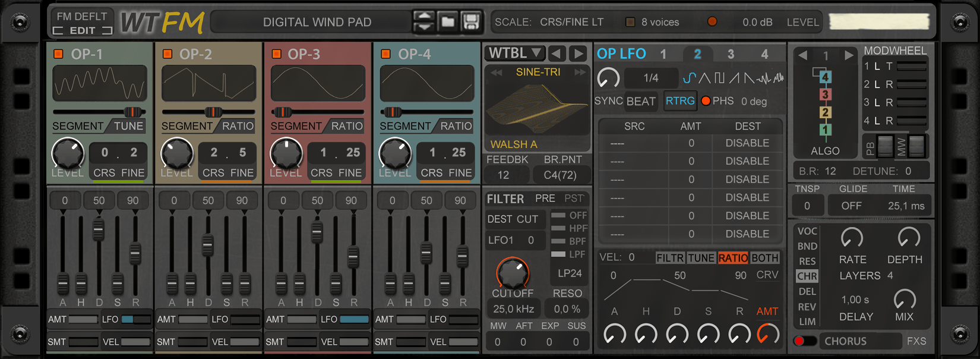Open the first mod matrix SRC selector

point(634,143)
